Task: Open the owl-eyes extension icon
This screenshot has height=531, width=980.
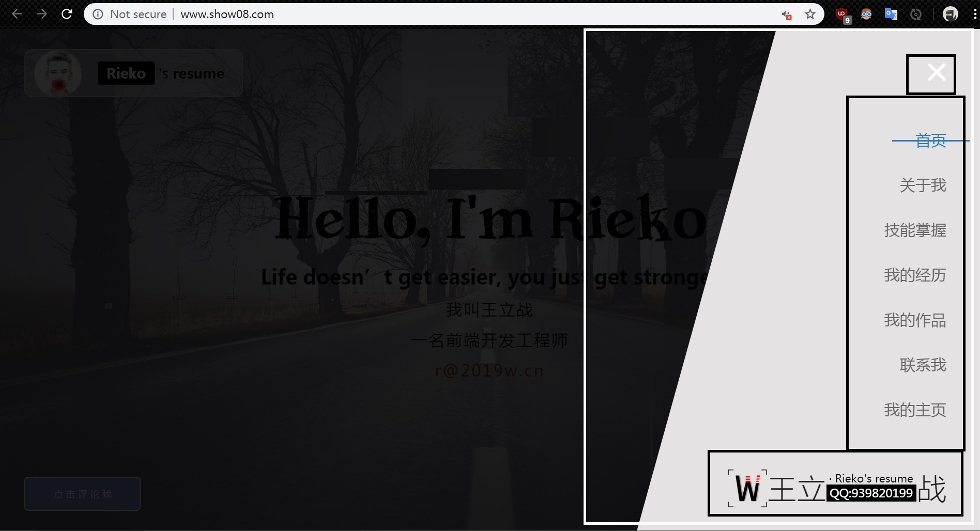Action: coord(866,14)
